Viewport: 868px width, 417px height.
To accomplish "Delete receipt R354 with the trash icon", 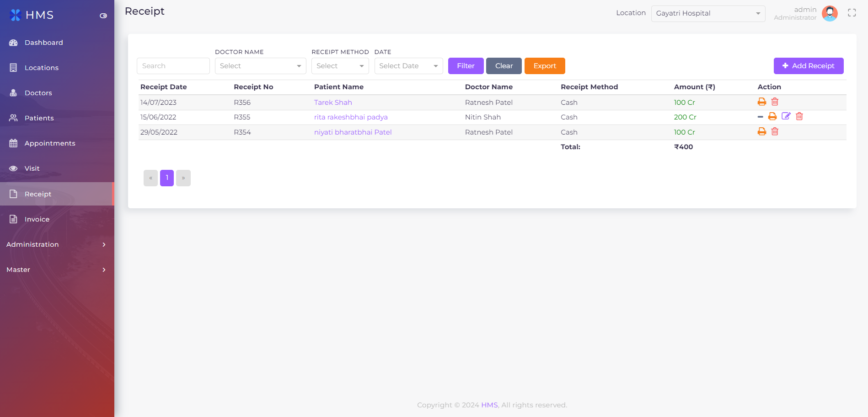I will point(775,131).
